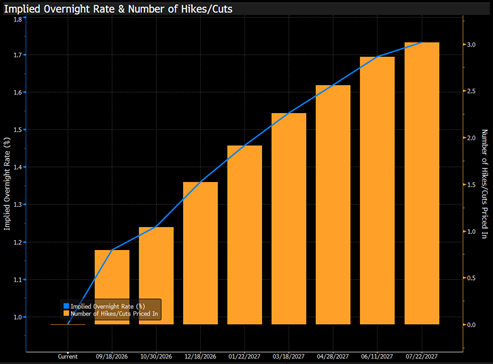Click the orange bar for 09/18/2026
This screenshot has width=493, height=364.
pyautogui.click(x=112, y=287)
